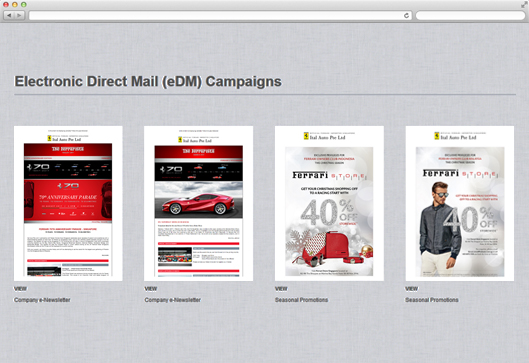Click VIEW under the red car newsletter
The width and height of the screenshot is (529, 363).
point(151,289)
